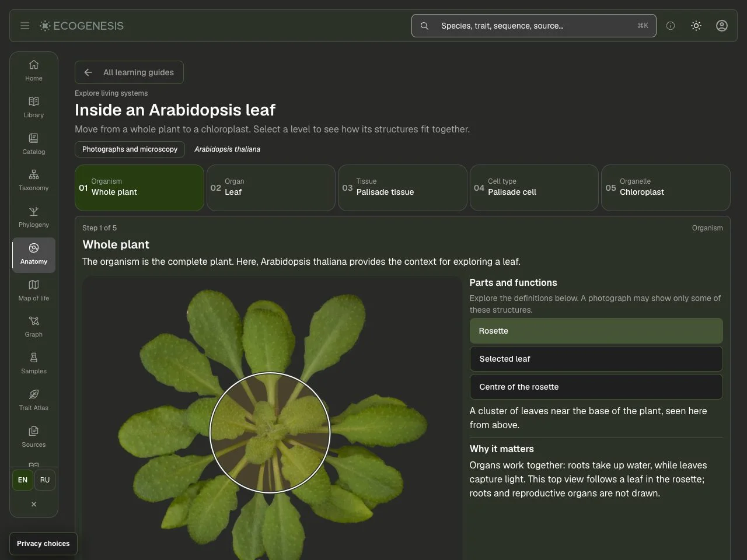Viewport: 747px width, 560px height.
Task: Open the hamburger menu icon
Action: coord(25,26)
